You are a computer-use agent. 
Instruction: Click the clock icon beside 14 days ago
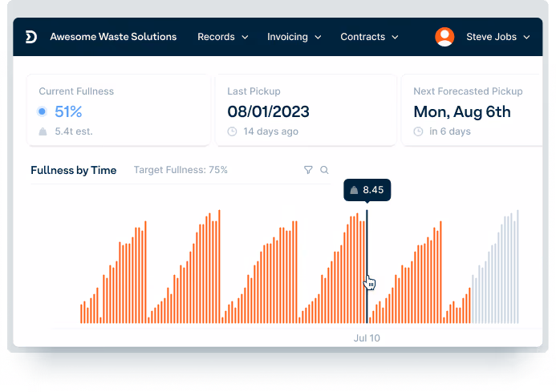(232, 131)
